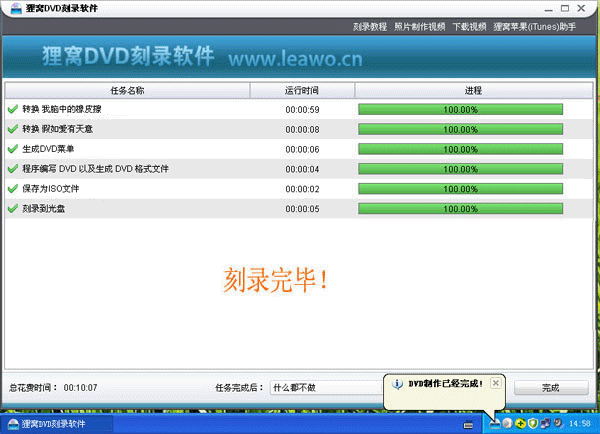Click the progress bar for 生成DVD菜单
Screen dimensions: 600x434
[x=460, y=149]
